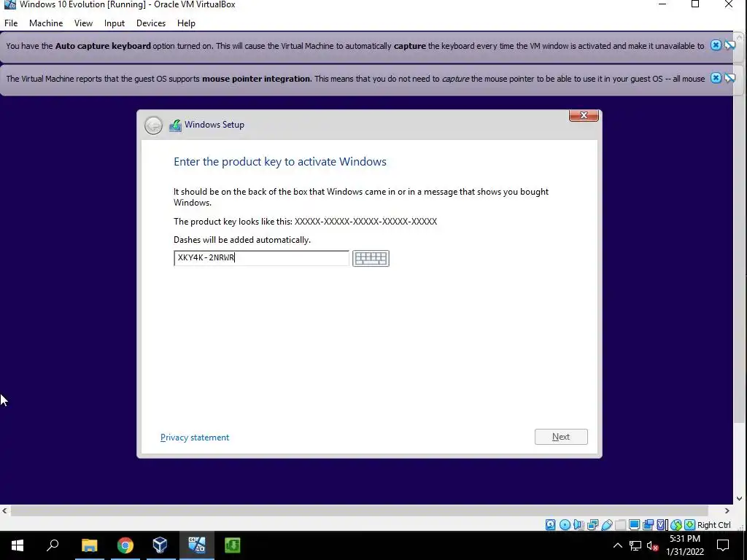Click the back arrow in Windows Setup

[x=153, y=125]
